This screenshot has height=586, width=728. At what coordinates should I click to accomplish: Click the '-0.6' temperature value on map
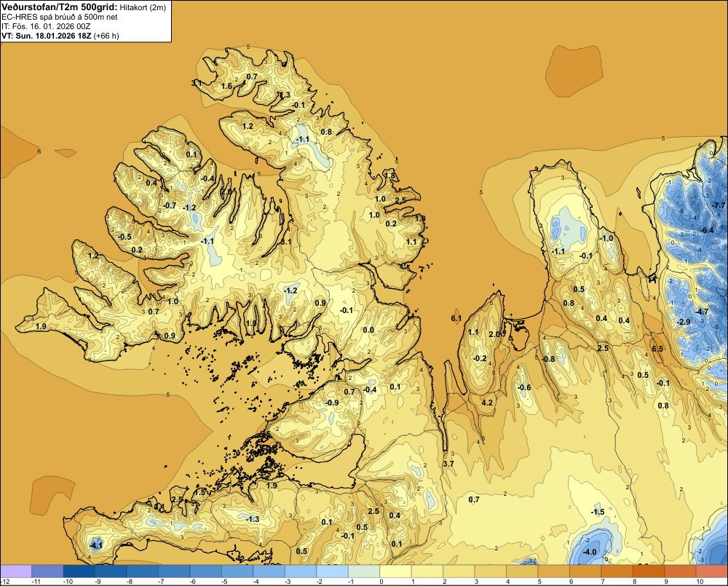[x=523, y=387]
